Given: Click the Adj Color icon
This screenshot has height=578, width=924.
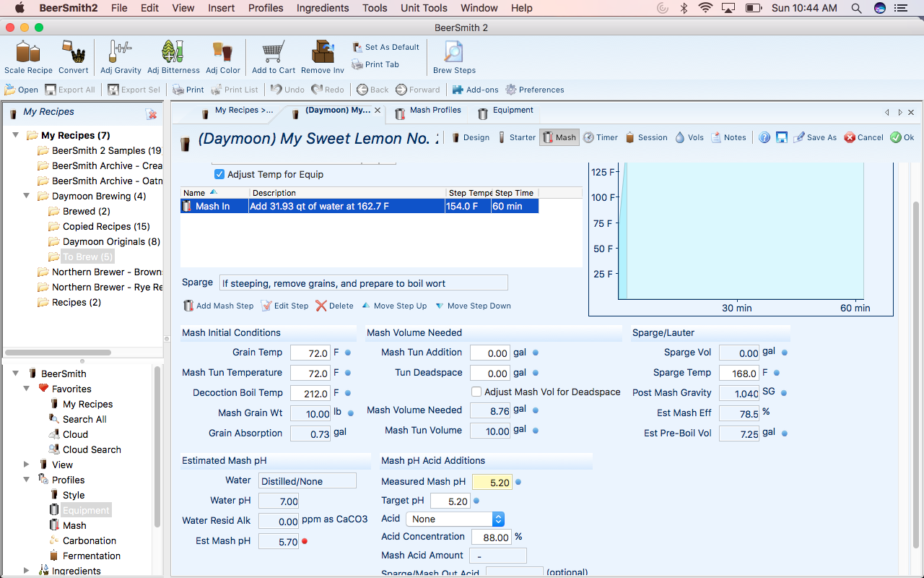Looking at the screenshot, I should [x=222, y=57].
